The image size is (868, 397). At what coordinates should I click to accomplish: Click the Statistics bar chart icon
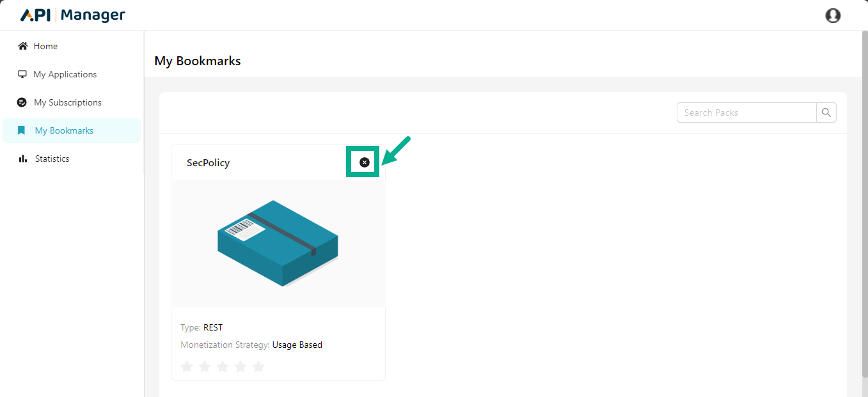23,159
